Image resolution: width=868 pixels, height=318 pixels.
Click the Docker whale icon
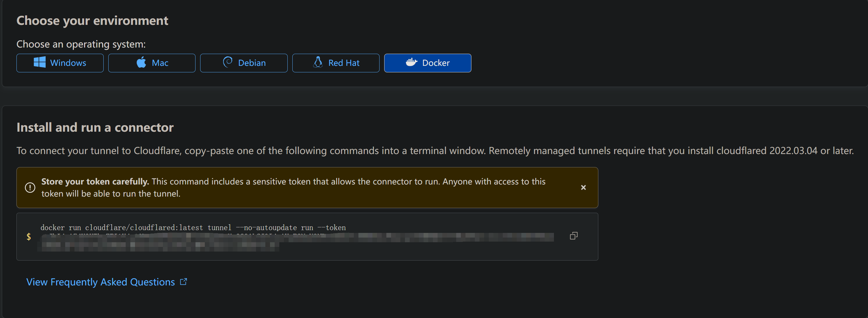pos(411,62)
